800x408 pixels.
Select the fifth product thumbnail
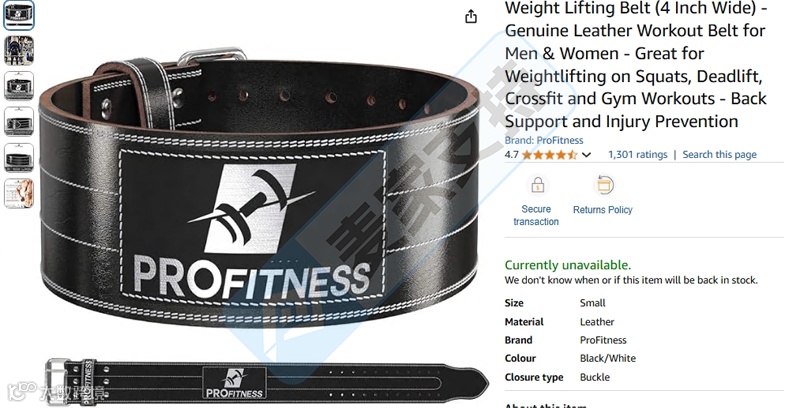coord(19,157)
